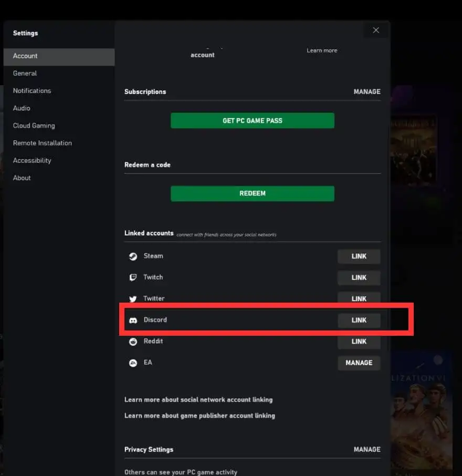Image resolution: width=462 pixels, height=476 pixels.
Task: Click the Twitter bird icon
Action: (133, 299)
